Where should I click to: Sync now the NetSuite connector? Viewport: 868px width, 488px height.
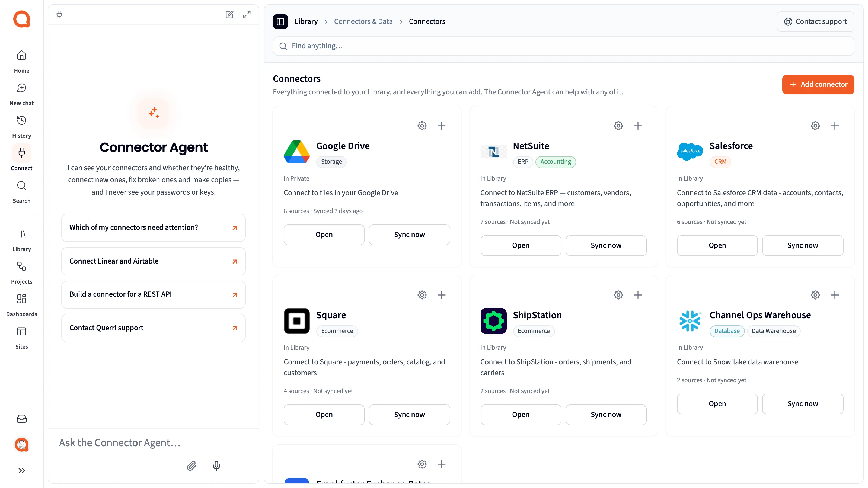606,246
